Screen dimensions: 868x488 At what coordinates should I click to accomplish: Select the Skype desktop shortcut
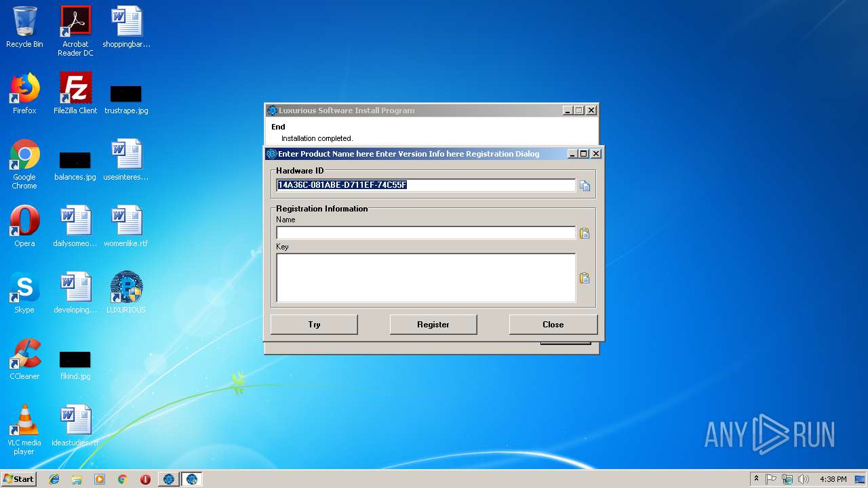24,293
